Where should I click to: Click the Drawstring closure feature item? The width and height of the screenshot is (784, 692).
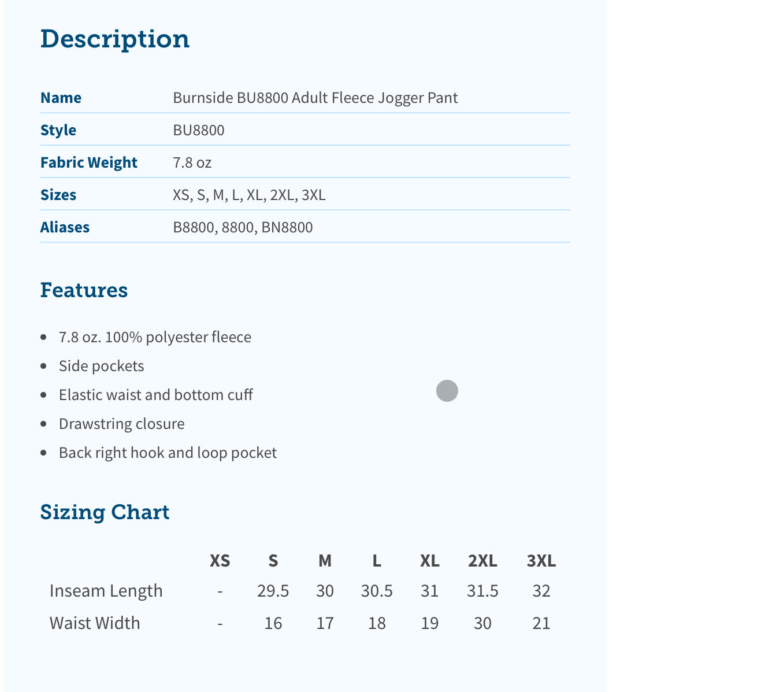pyautogui.click(x=122, y=424)
